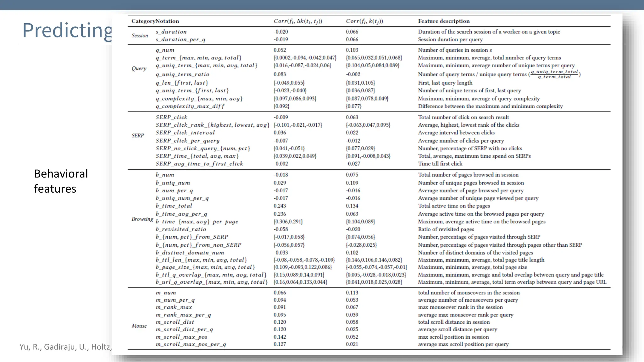Click the 'm_num' feature name
The image size is (644, 362).
[166, 293]
